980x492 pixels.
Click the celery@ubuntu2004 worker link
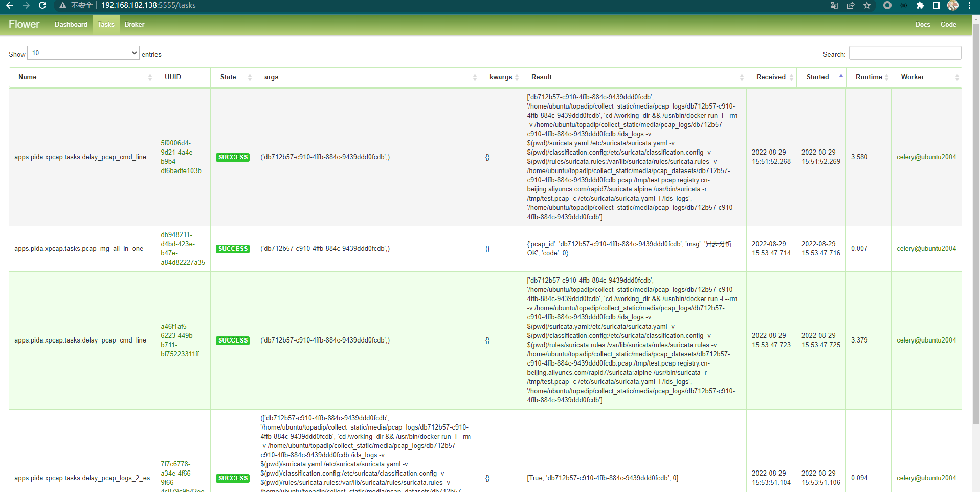926,157
